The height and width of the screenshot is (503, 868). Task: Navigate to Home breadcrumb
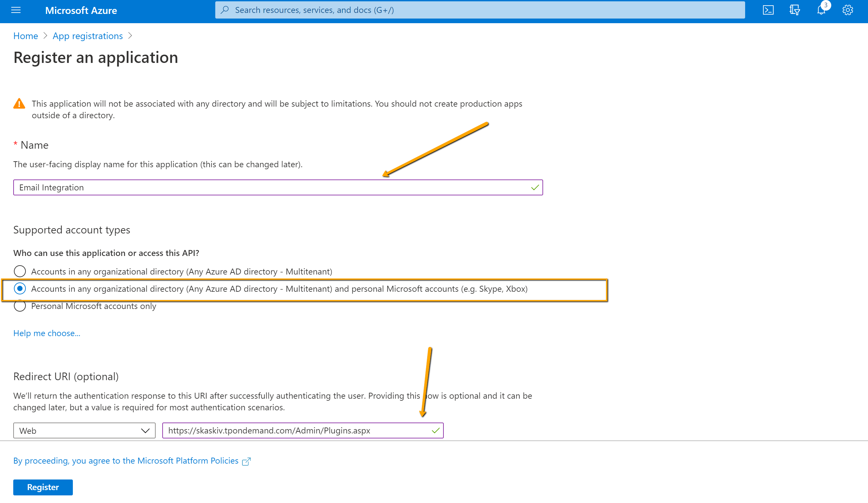coord(25,35)
